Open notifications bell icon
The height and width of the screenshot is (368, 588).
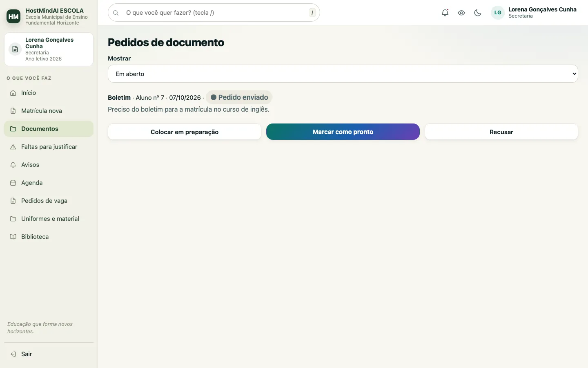(x=445, y=13)
